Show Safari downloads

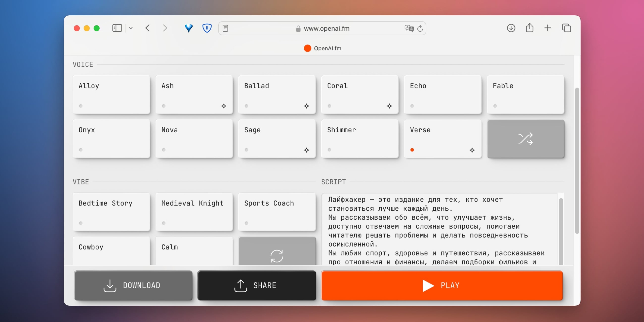pyautogui.click(x=511, y=28)
